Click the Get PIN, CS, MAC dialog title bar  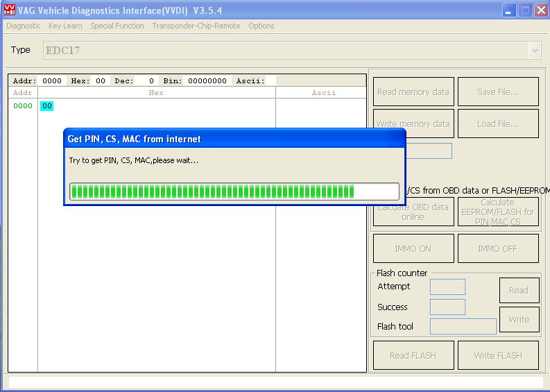pos(234,139)
